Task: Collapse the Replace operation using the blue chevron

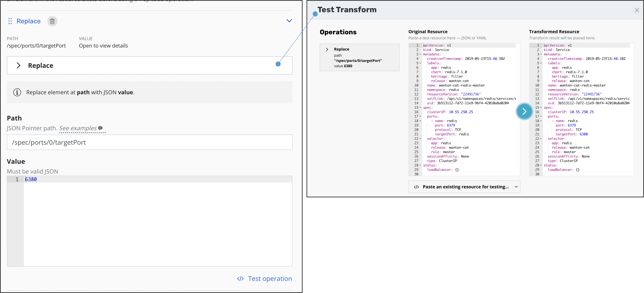Action: [289, 21]
